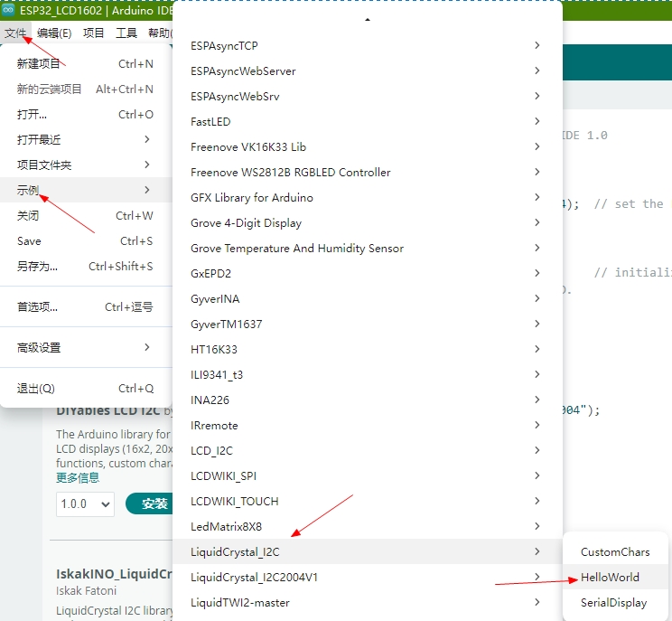Expand LiquidTWI2-master examples
The image size is (672, 621).
[368, 603]
